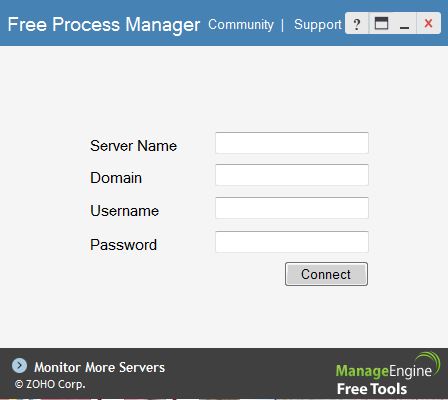The width and height of the screenshot is (448, 400).
Task: Focus the Domain text box
Action: point(292,175)
